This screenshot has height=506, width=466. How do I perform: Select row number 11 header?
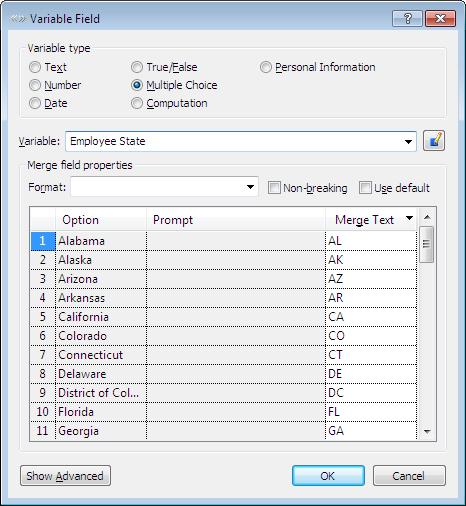tap(43, 431)
